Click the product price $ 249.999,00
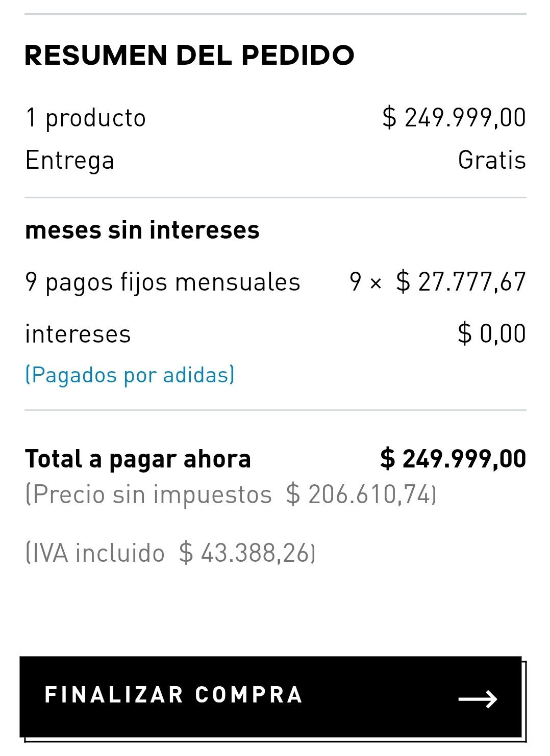 (454, 118)
